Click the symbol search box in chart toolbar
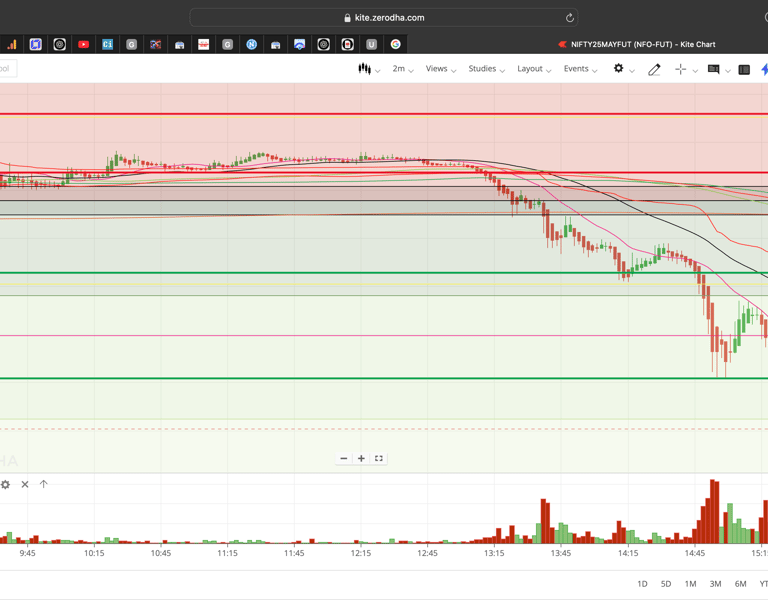The image size is (768, 600). tap(7, 69)
